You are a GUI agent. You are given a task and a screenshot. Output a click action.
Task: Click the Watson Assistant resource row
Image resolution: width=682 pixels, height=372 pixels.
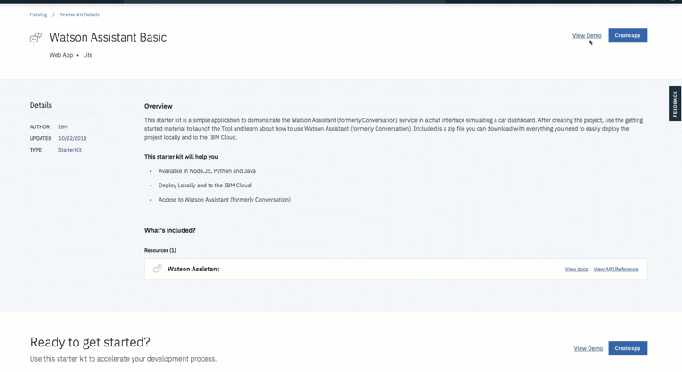pos(395,269)
